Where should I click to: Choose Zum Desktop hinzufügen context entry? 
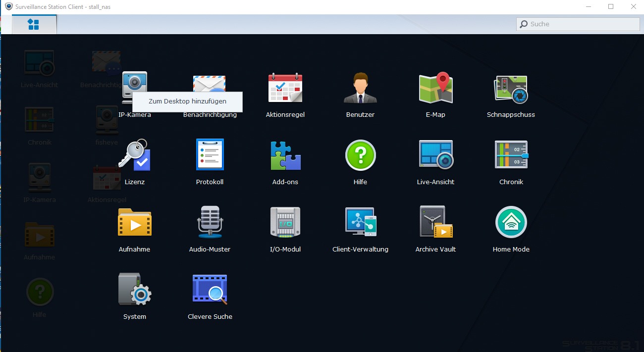click(187, 101)
